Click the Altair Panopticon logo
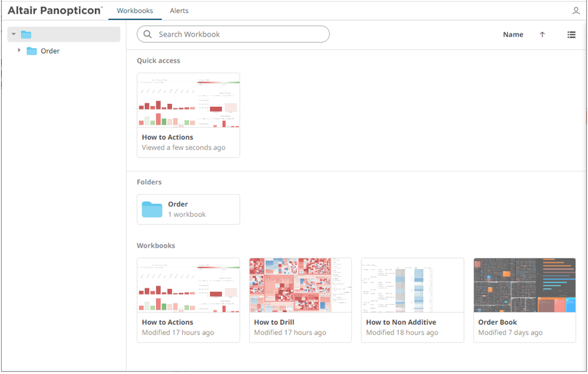 [55, 11]
